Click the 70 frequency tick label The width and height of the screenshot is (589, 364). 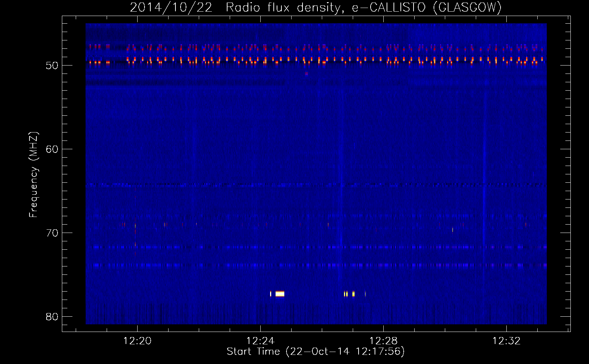(52, 233)
